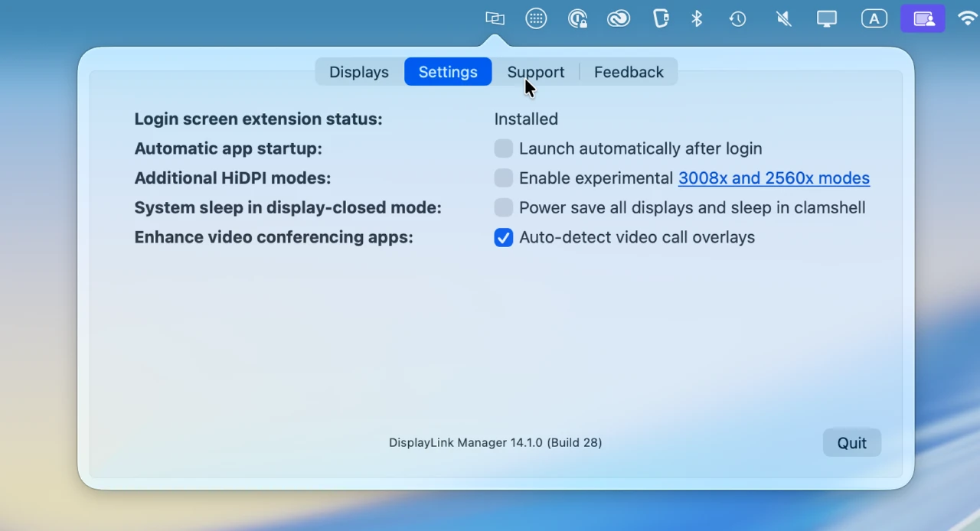This screenshot has width=980, height=531.
Task: Open the circled A input menu icon
Action: tap(874, 18)
